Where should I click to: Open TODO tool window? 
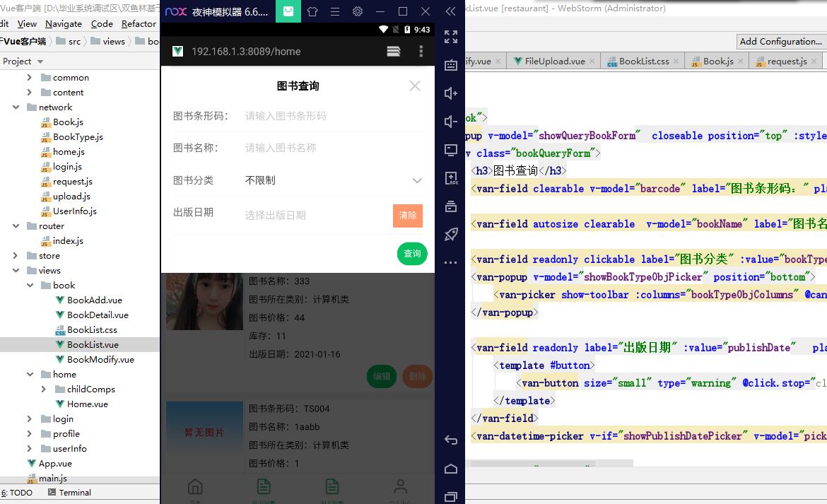click(16, 493)
